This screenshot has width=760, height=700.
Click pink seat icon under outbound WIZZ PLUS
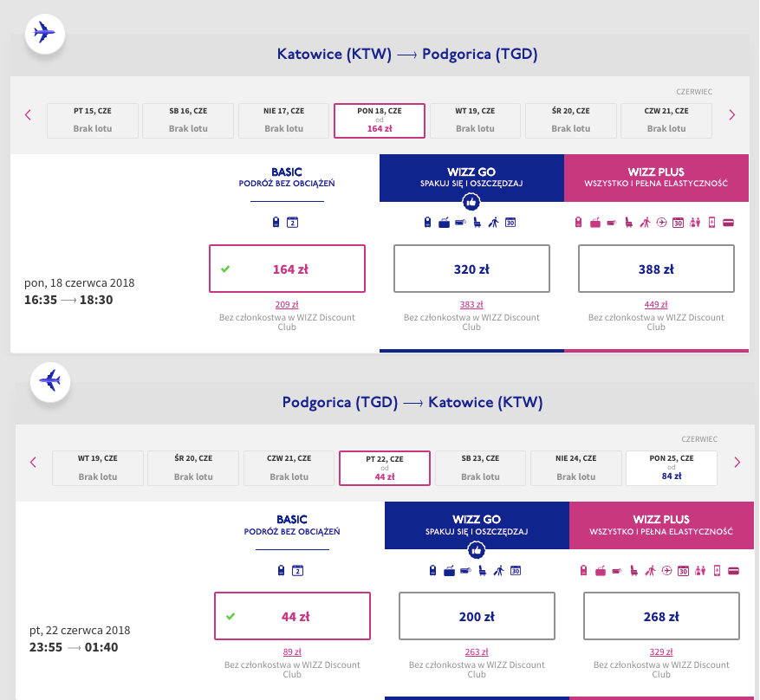tap(628, 223)
